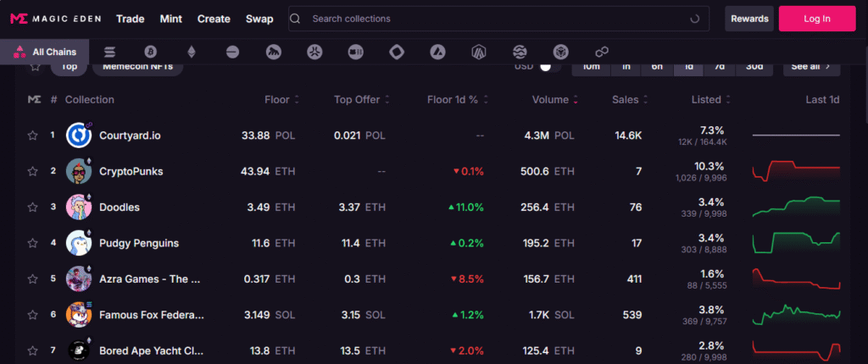Select the Base chain icon

pyautogui.click(x=232, y=52)
